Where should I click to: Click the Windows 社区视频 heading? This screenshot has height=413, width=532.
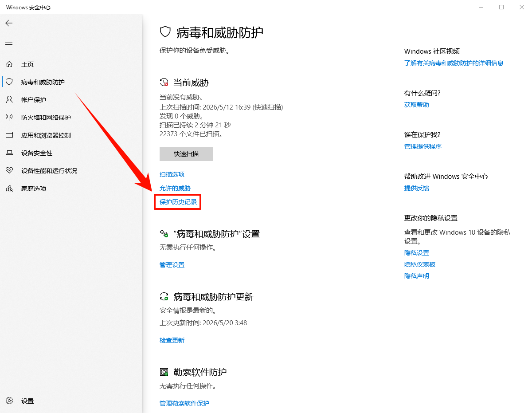pyautogui.click(x=432, y=51)
